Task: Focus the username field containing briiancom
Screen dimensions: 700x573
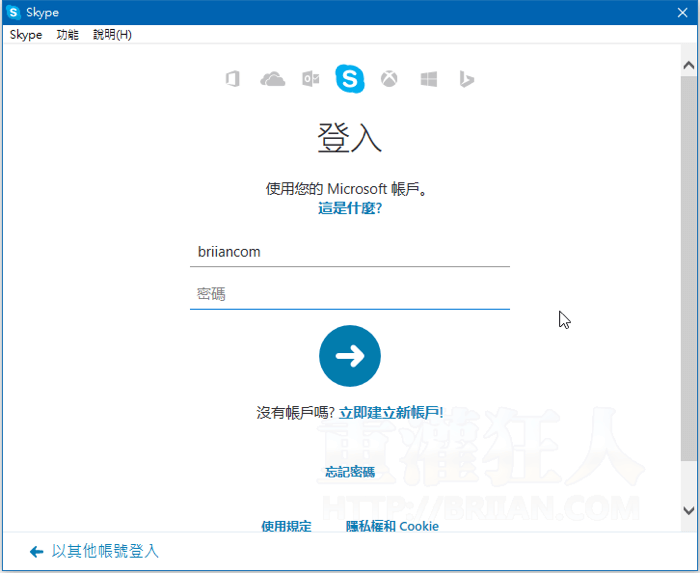Action: (x=350, y=252)
